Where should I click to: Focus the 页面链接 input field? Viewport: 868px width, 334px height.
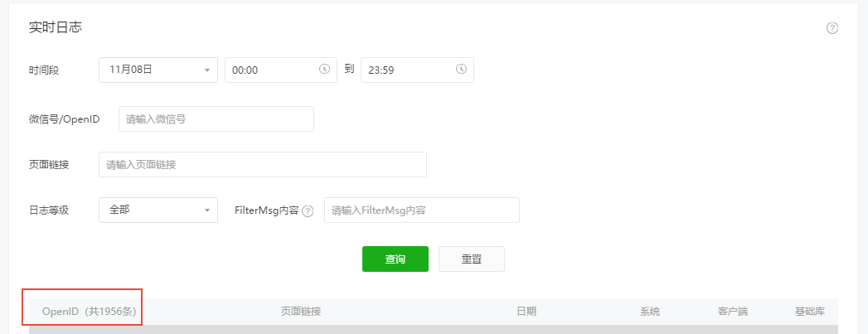(263, 164)
